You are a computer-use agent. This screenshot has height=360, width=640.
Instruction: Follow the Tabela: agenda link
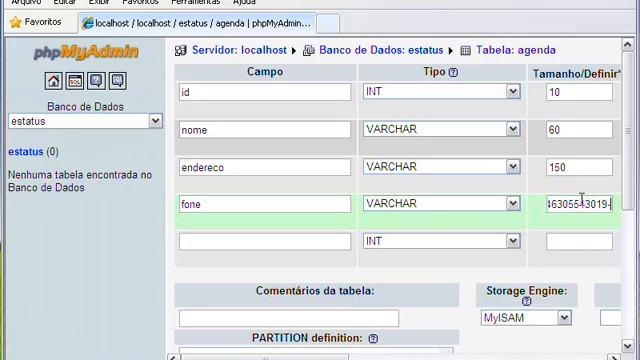[x=516, y=50]
